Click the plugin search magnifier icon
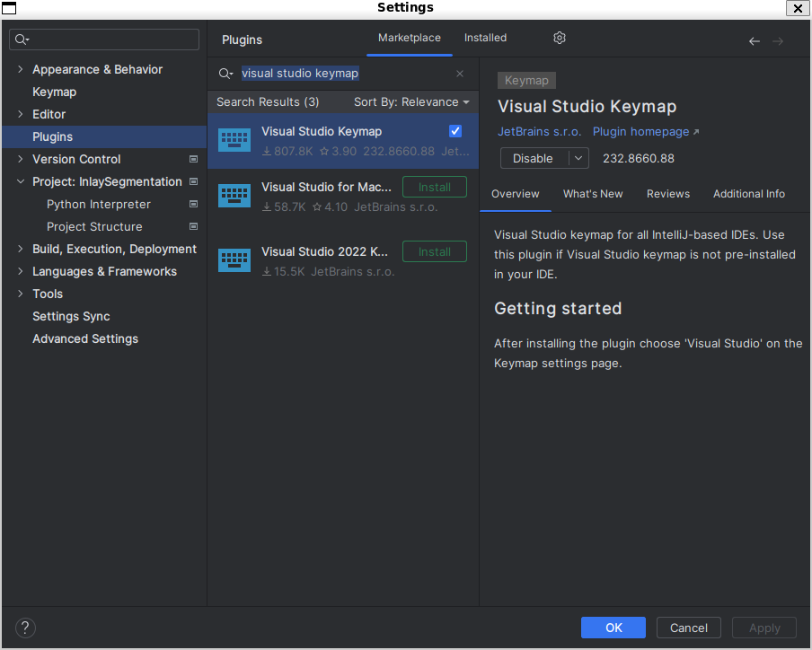 coord(225,74)
